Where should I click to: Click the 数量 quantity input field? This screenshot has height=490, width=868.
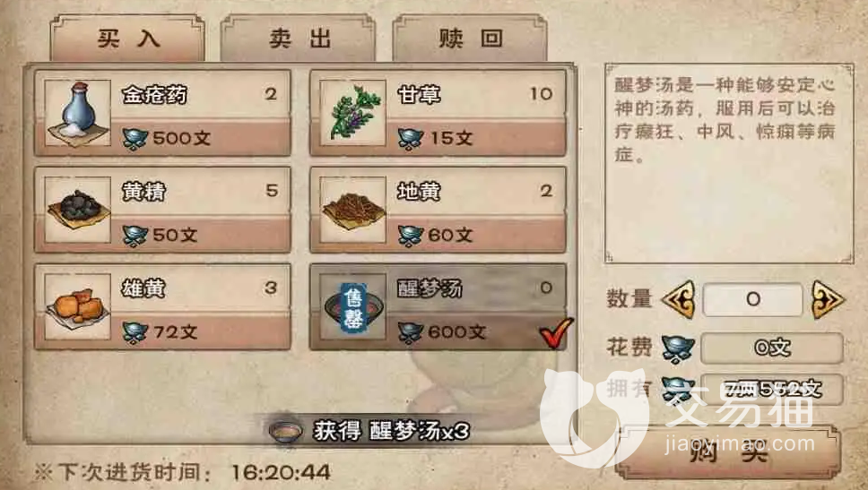click(x=753, y=300)
